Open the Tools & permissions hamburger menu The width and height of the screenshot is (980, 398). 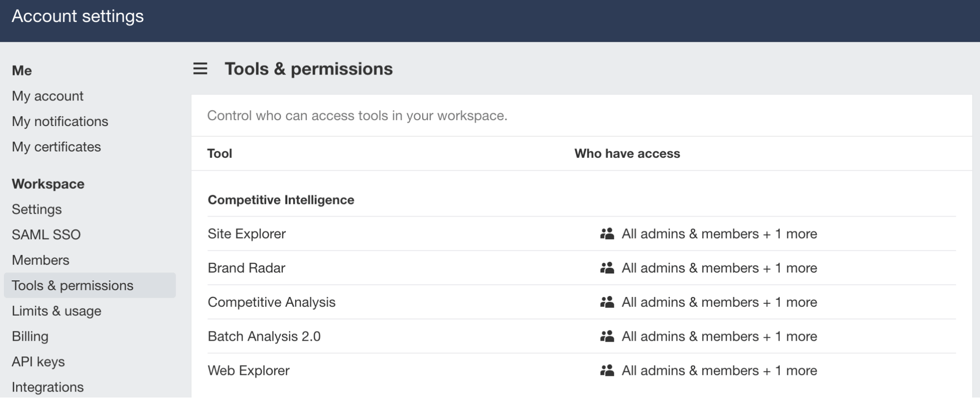pyautogui.click(x=199, y=70)
